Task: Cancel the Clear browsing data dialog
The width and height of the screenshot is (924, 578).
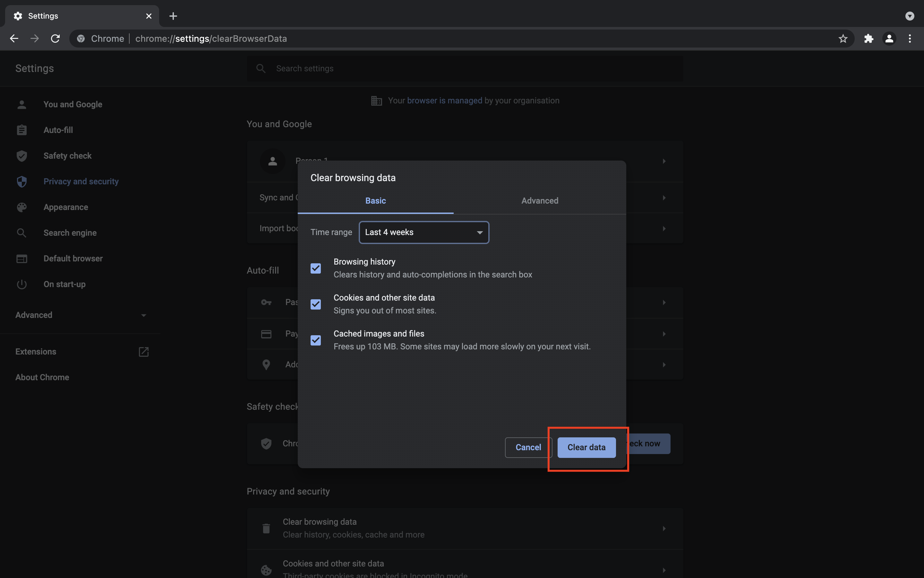Action: coord(528,447)
